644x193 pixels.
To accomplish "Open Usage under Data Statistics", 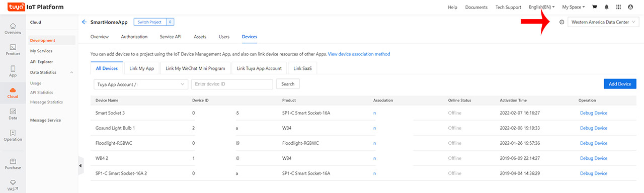I will tap(36, 83).
